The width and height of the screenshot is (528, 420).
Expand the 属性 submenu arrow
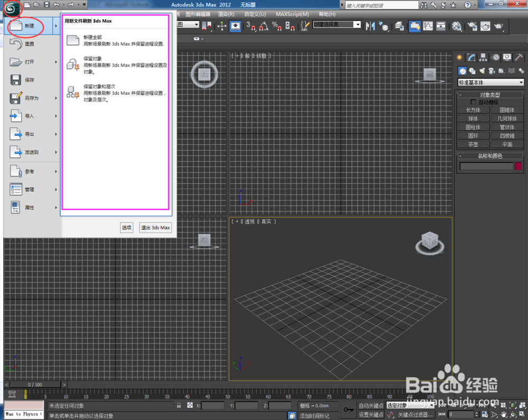pyautogui.click(x=56, y=208)
